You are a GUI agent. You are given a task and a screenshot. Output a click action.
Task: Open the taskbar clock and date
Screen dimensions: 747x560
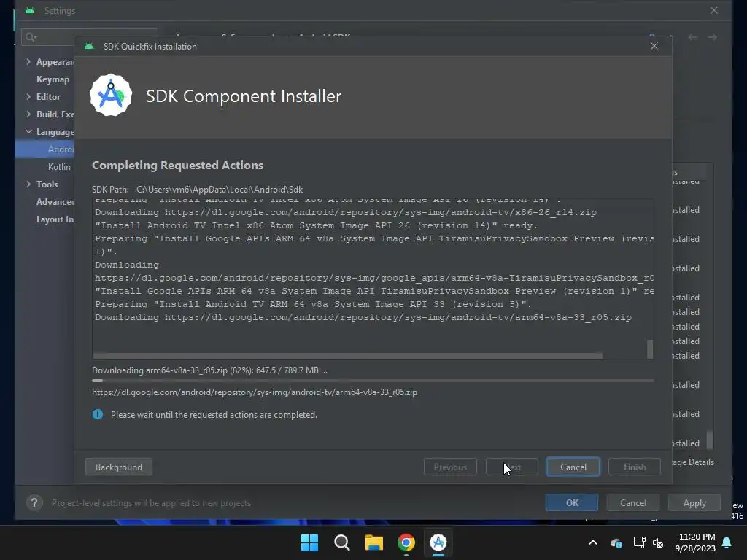click(x=695, y=542)
